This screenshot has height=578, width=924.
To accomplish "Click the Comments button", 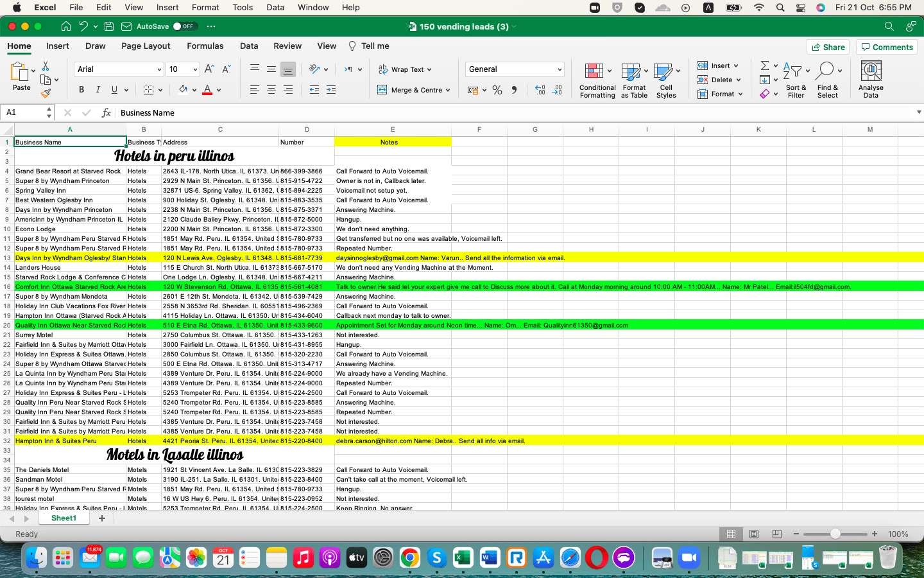I will [886, 47].
